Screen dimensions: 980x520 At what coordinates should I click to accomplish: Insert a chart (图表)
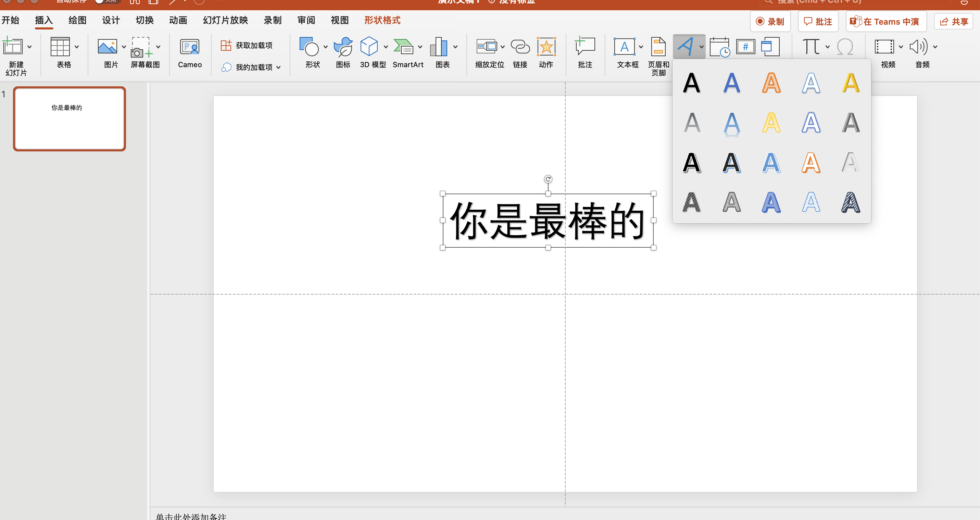point(439,47)
